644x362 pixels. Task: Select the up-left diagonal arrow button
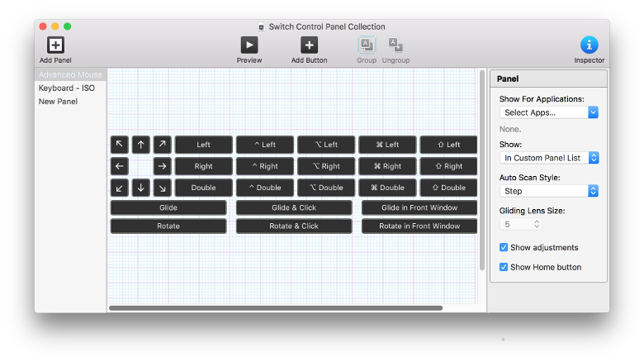[x=120, y=145]
